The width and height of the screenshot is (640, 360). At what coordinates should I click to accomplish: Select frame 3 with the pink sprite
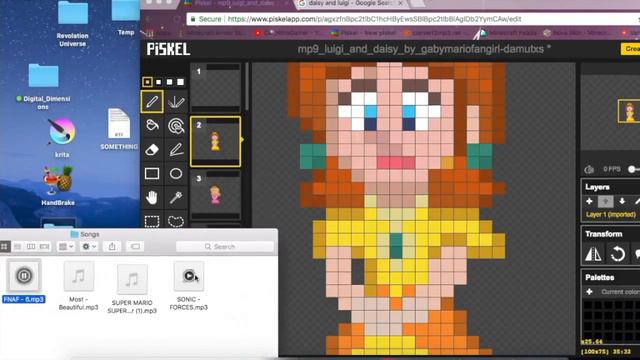click(x=216, y=195)
